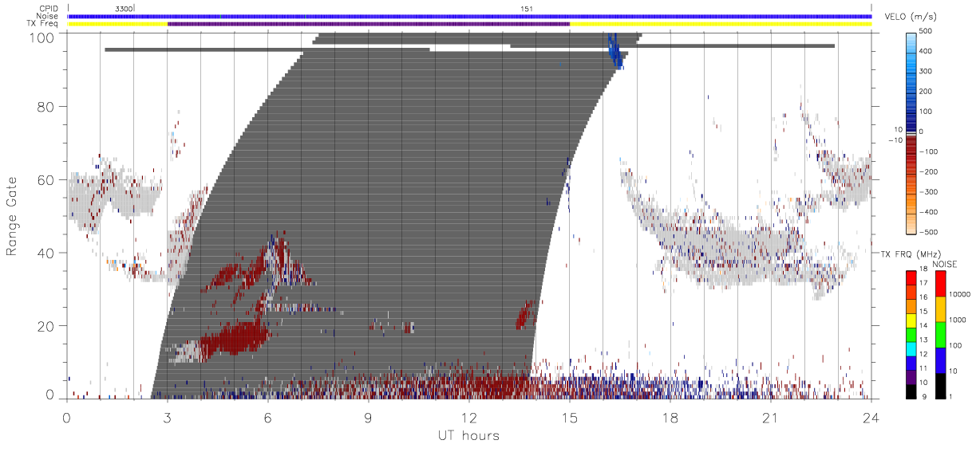This screenshot has height=452, width=980.
Task: Click the 80 tick on Range Gate axis
Action: [45, 107]
